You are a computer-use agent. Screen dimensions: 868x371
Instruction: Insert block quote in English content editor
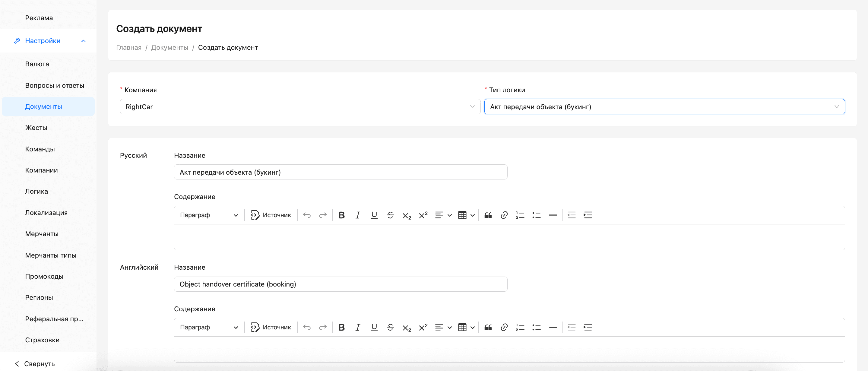(488, 327)
